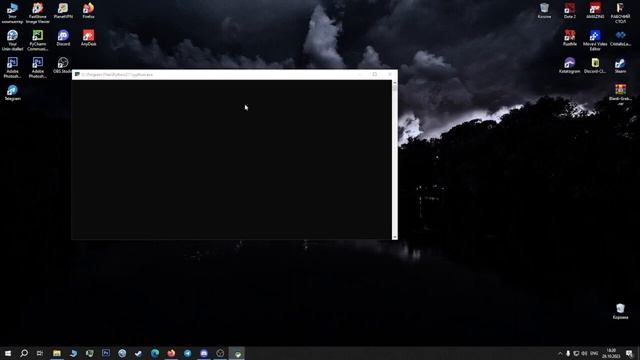Click the console scrollbar down arrow

(394, 237)
